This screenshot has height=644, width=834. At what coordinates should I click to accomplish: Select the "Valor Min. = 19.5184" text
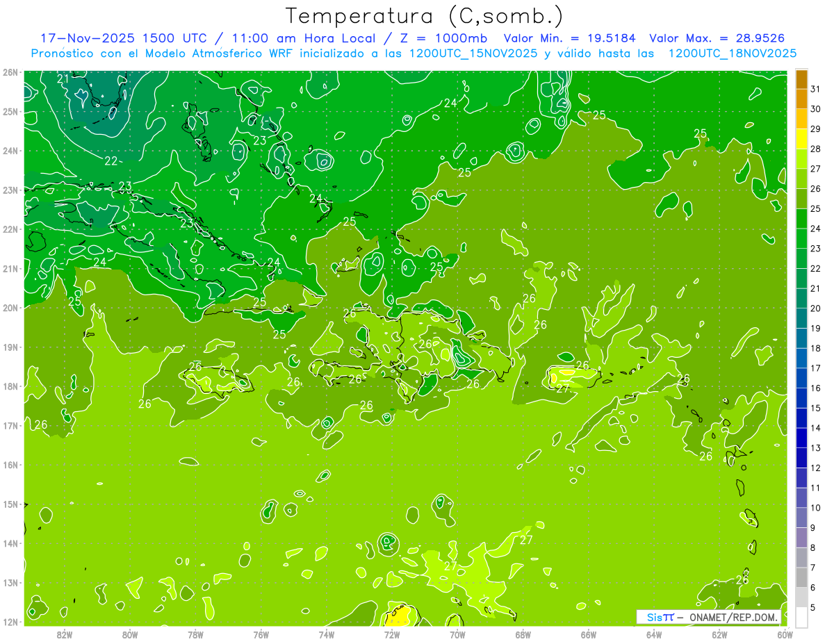[570, 38]
